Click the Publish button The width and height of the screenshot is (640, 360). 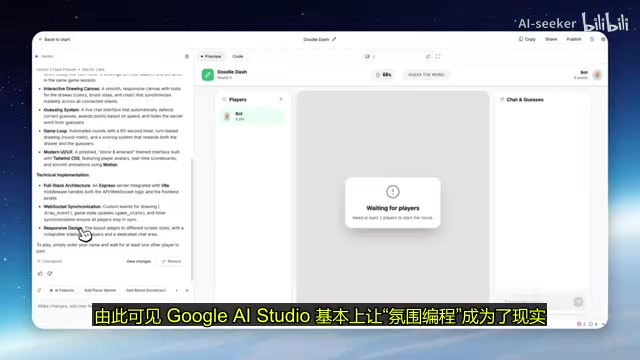573,39
